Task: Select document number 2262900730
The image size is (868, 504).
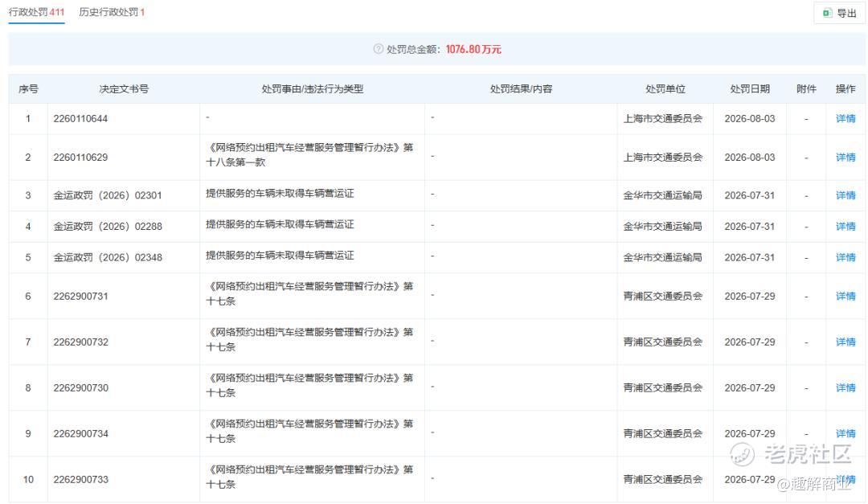Action: coord(81,388)
